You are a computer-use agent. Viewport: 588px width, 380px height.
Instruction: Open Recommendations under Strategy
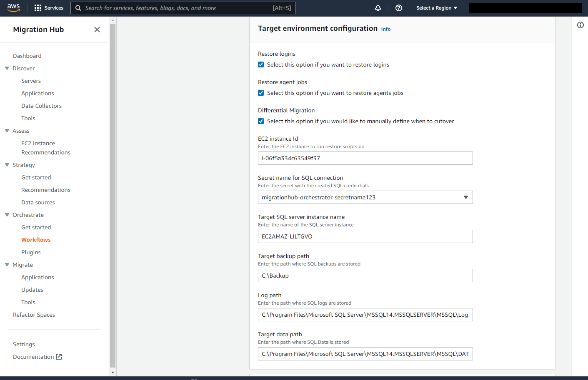tap(46, 190)
